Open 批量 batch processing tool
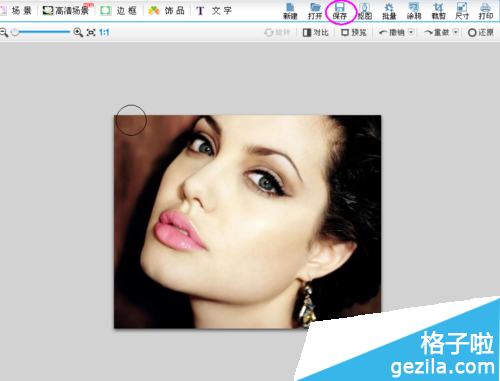Image resolution: width=500 pixels, height=381 pixels. tap(389, 11)
